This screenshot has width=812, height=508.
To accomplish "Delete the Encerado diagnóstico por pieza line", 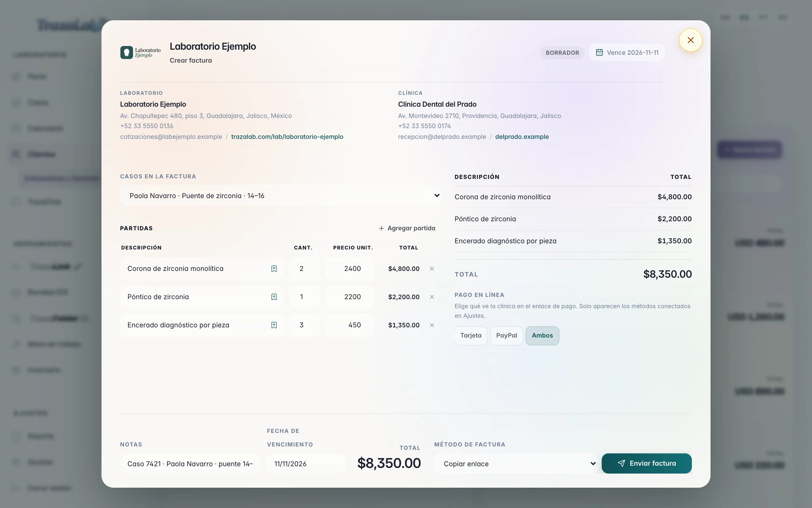I will (x=432, y=325).
